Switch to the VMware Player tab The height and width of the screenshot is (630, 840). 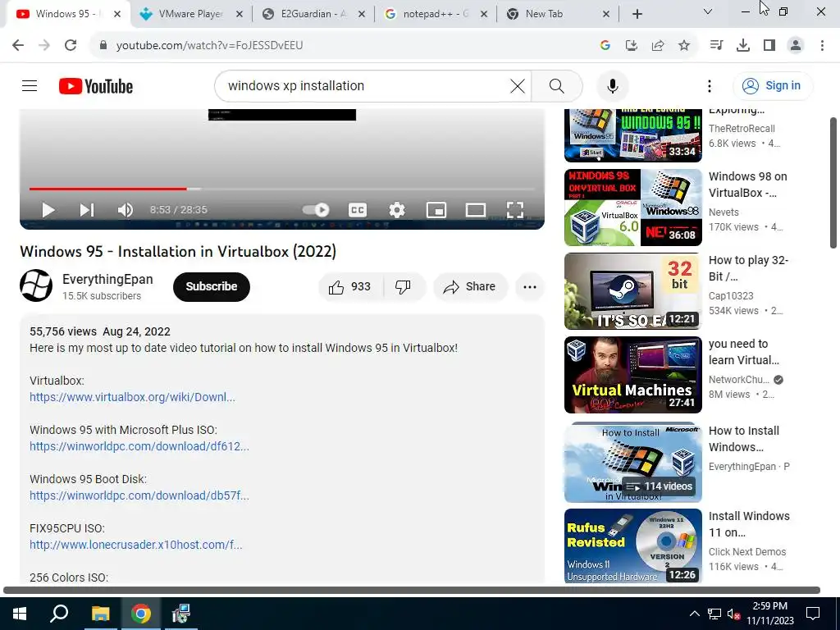(x=190, y=14)
